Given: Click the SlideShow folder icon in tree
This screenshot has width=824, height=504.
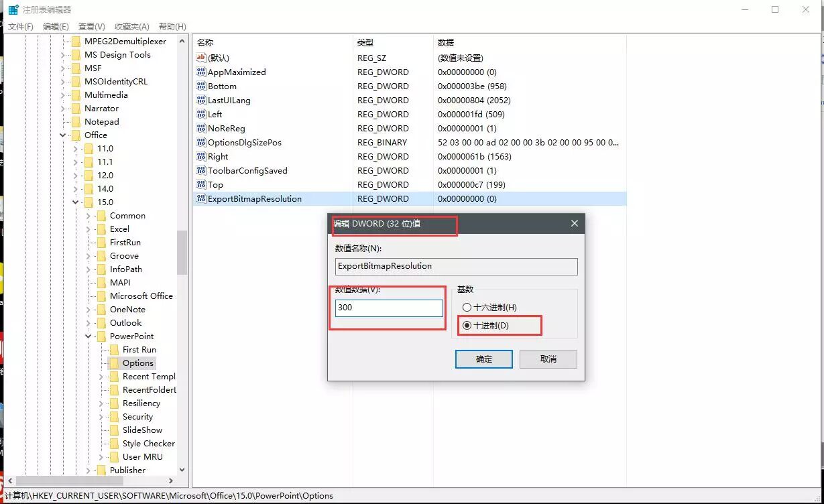Looking at the screenshot, I should pyautogui.click(x=114, y=430).
